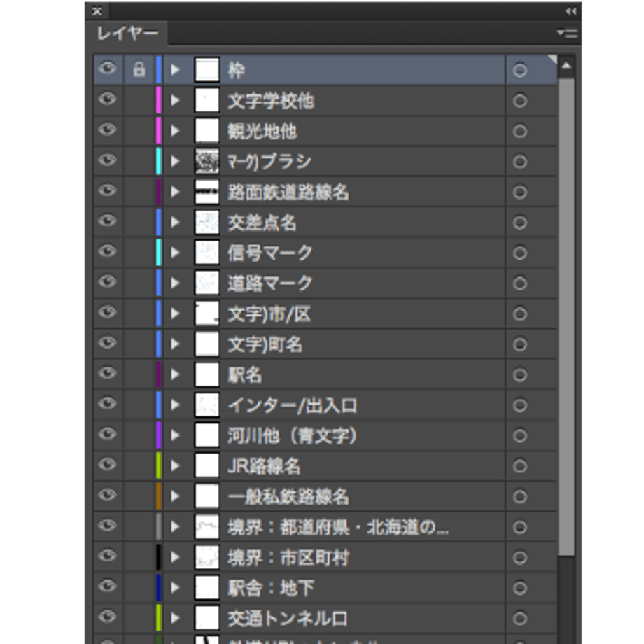Select the 文字)町名 layer name

click(265, 344)
